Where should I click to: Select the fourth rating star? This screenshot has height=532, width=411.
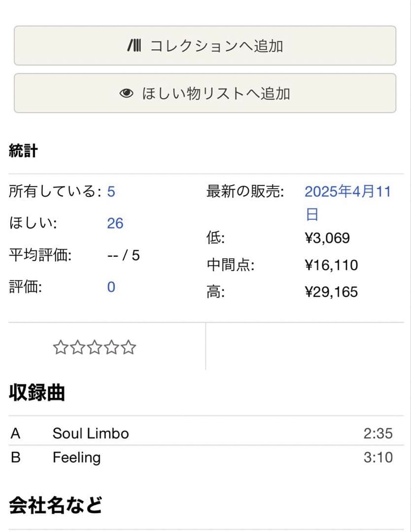[112, 347]
